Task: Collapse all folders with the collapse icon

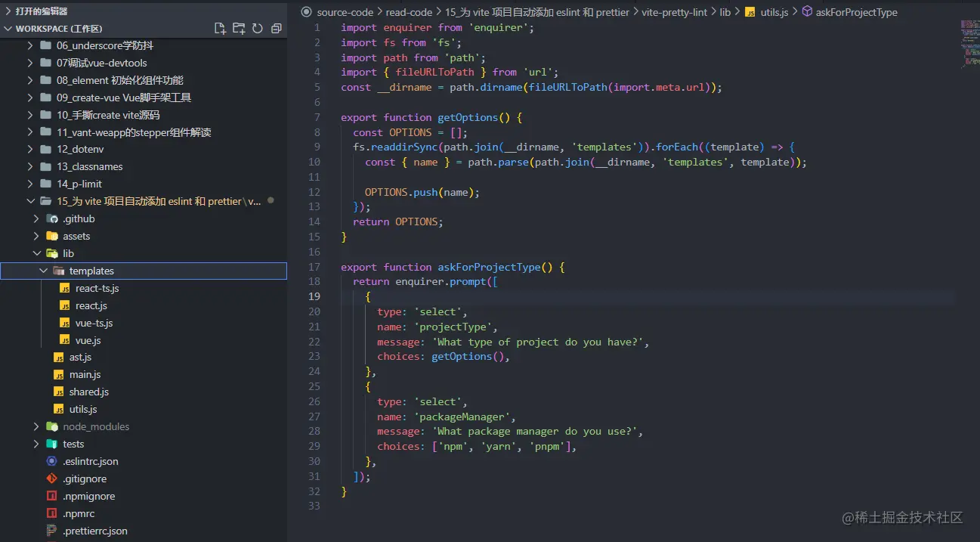Action: 277,28
